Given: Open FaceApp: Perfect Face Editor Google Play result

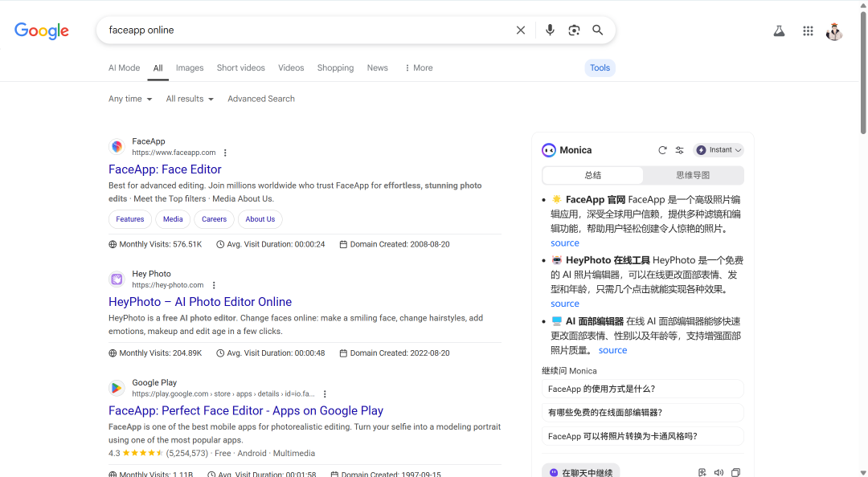Looking at the screenshot, I should [x=246, y=410].
